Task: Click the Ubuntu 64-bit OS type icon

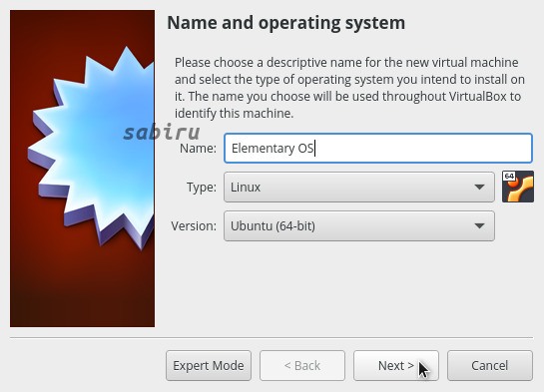Action: [x=518, y=187]
